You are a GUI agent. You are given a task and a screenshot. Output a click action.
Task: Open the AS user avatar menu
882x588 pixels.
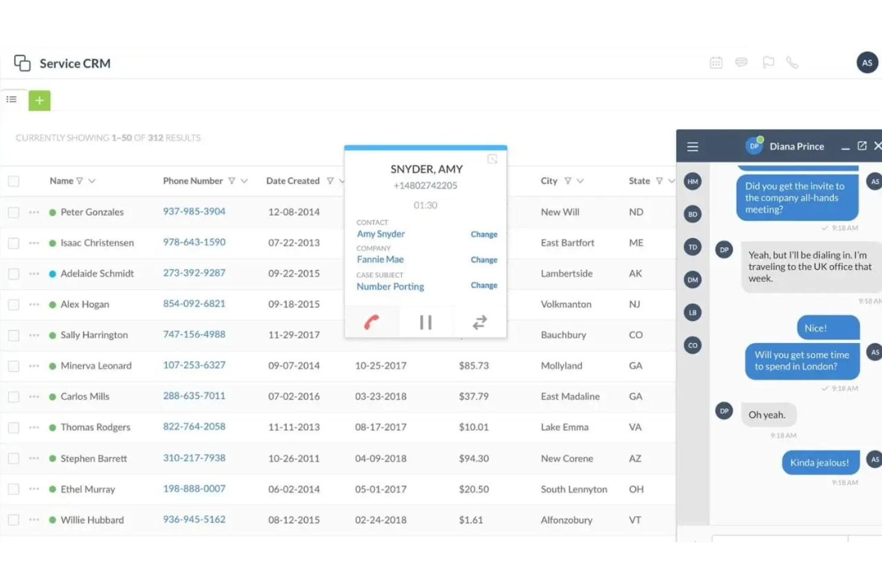(867, 63)
